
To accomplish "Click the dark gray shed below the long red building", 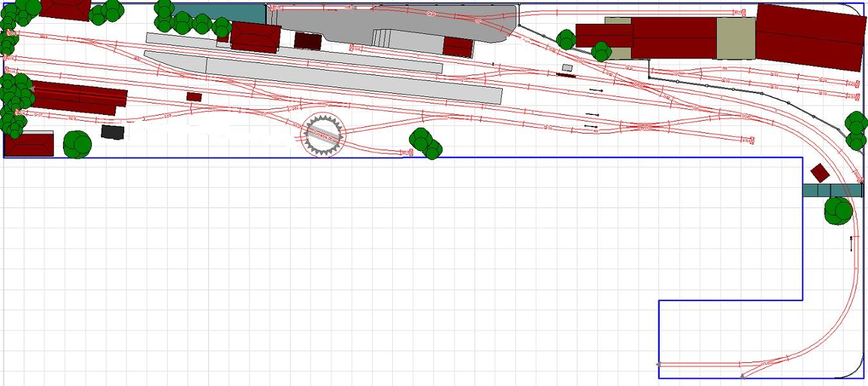I will [111, 131].
